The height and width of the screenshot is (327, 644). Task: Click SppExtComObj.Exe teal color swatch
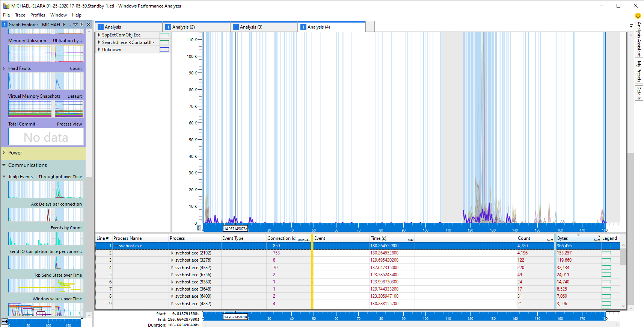tap(164, 35)
